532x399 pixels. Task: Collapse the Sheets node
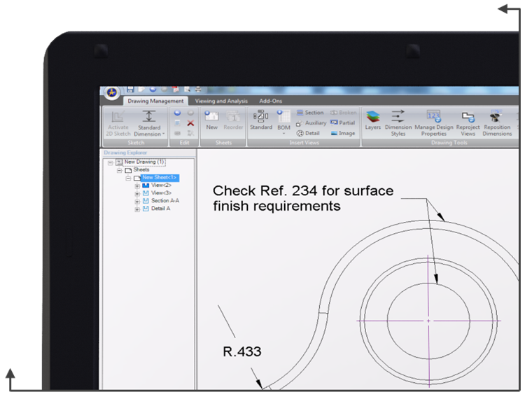119,170
